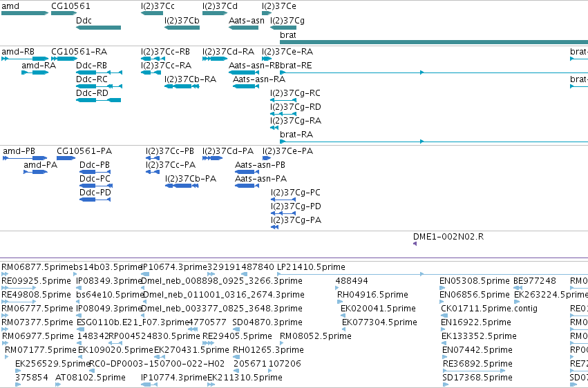Click the Ddc-PC protein label

(x=95, y=179)
